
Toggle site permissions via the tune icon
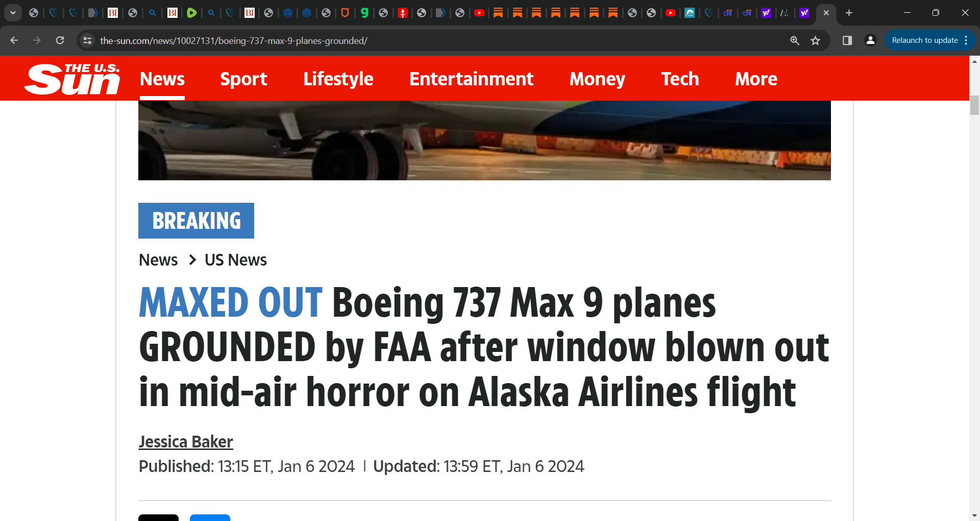(87, 40)
